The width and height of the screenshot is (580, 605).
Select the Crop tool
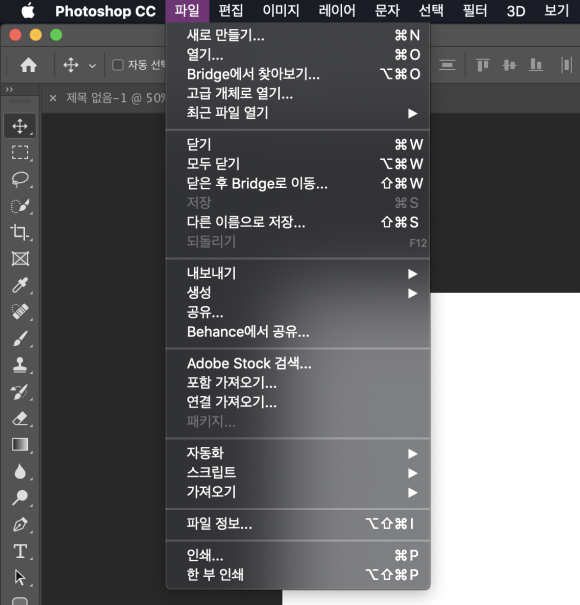20,232
